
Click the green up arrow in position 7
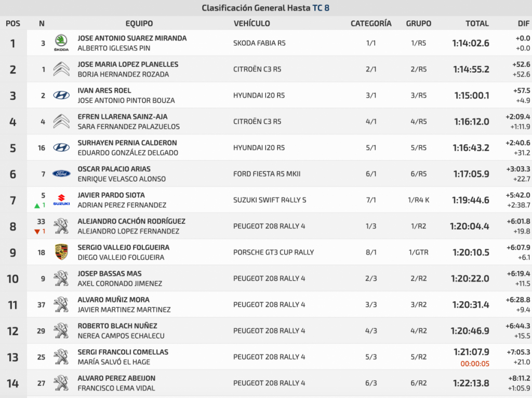(x=37, y=205)
